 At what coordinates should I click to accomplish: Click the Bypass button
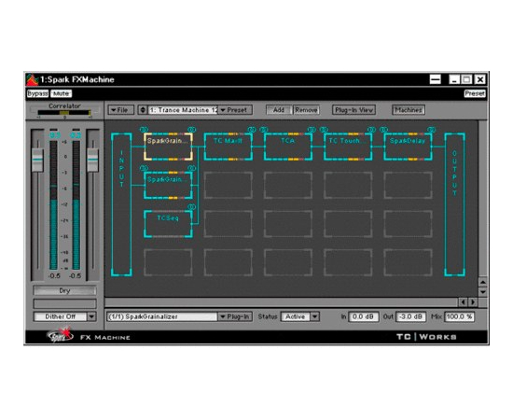(37, 93)
